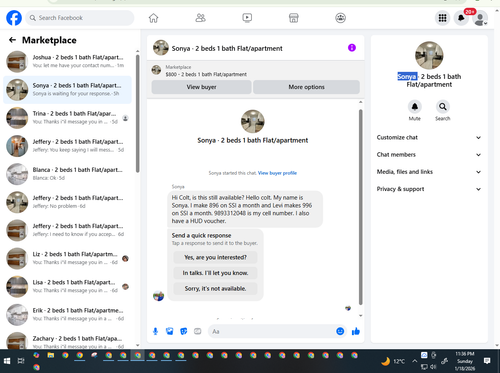The image size is (500, 373).
Task: Expand Customize chat section
Action: [x=429, y=137]
